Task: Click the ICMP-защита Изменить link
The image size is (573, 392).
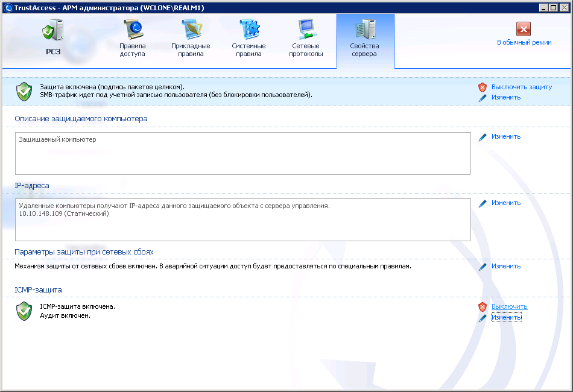Action: (x=506, y=317)
